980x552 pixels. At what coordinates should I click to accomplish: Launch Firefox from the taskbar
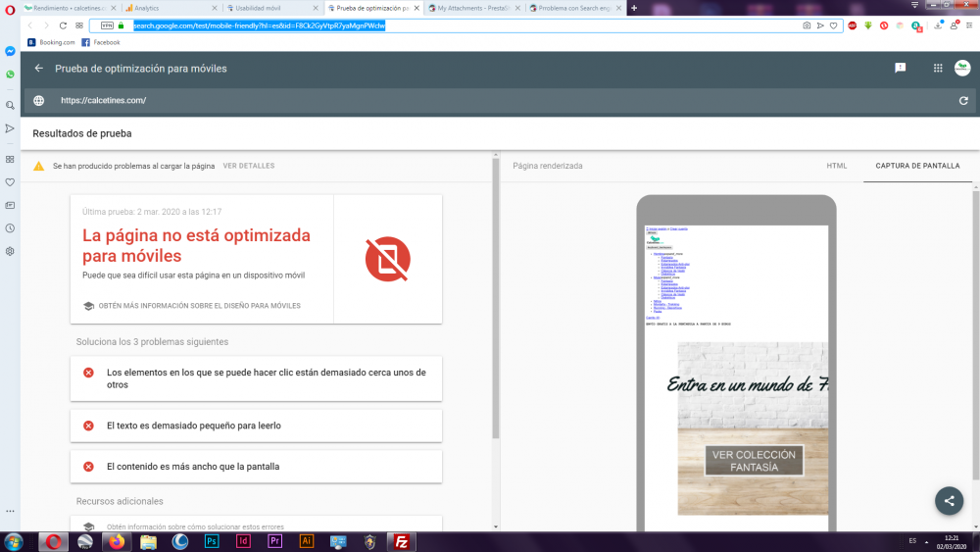click(x=117, y=541)
